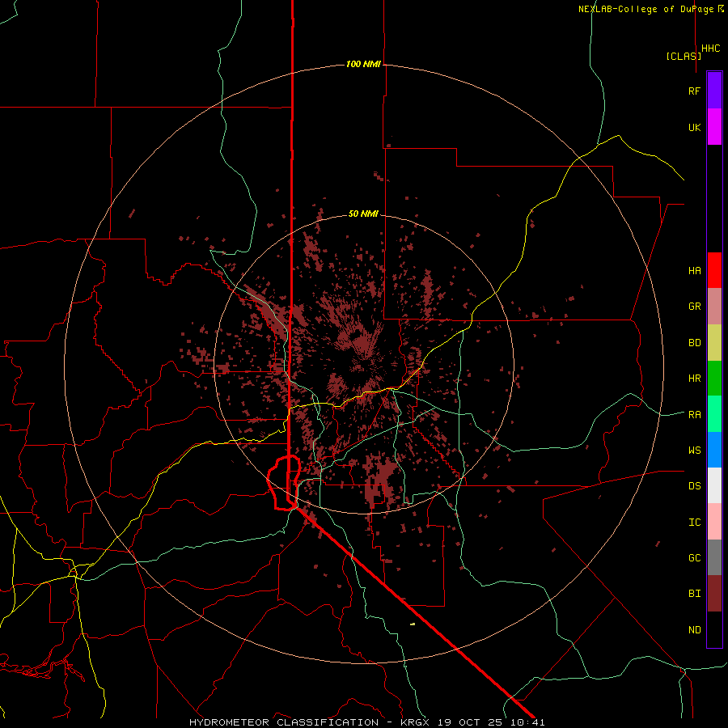Click the RA light green legend block
Screen dimensions: 728x728
(714, 414)
